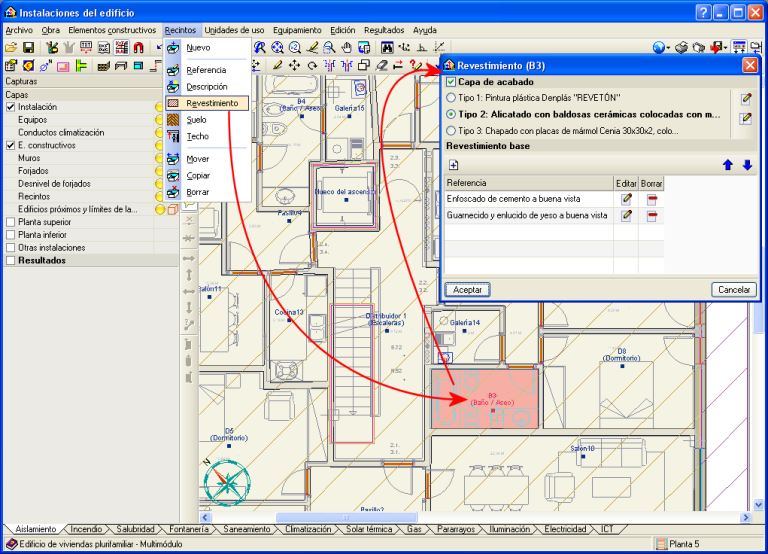Click the printer icon in top toolbar
Image resolution: width=768 pixels, height=554 pixels.
[681, 48]
